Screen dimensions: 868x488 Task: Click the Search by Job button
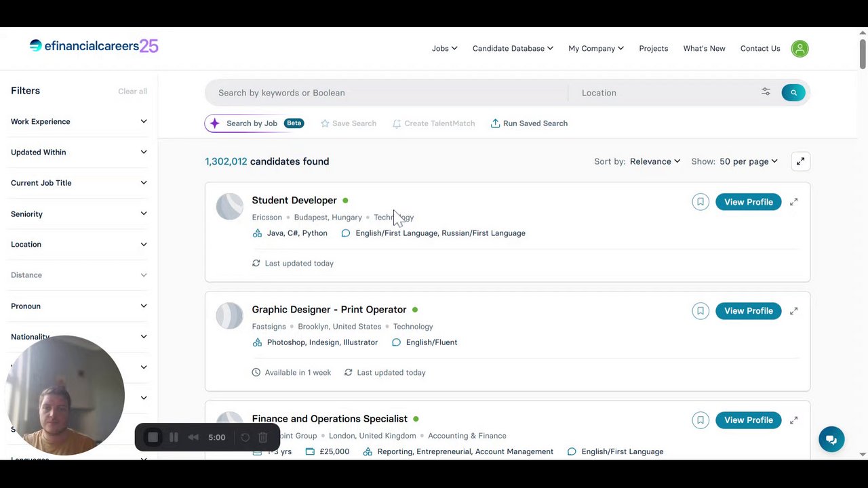tap(254, 123)
